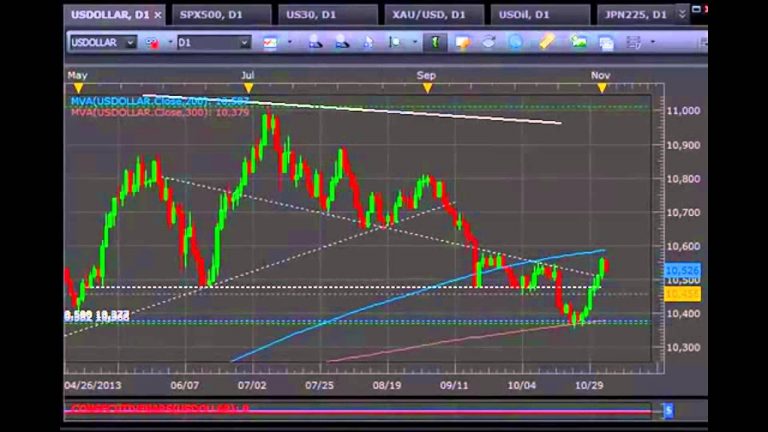Image resolution: width=768 pixels, height=432 pixels.
Task: Click the refresh arrows toolbar icon
Action: [489, 43]
